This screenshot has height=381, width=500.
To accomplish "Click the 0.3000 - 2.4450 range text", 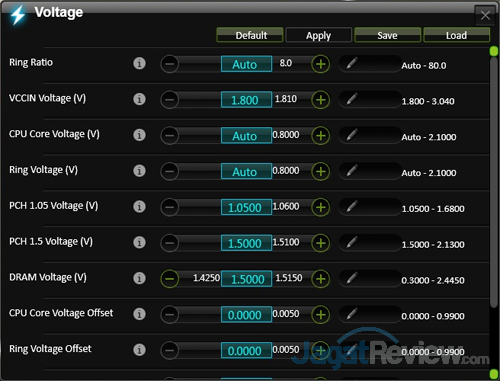I will 433,280.
